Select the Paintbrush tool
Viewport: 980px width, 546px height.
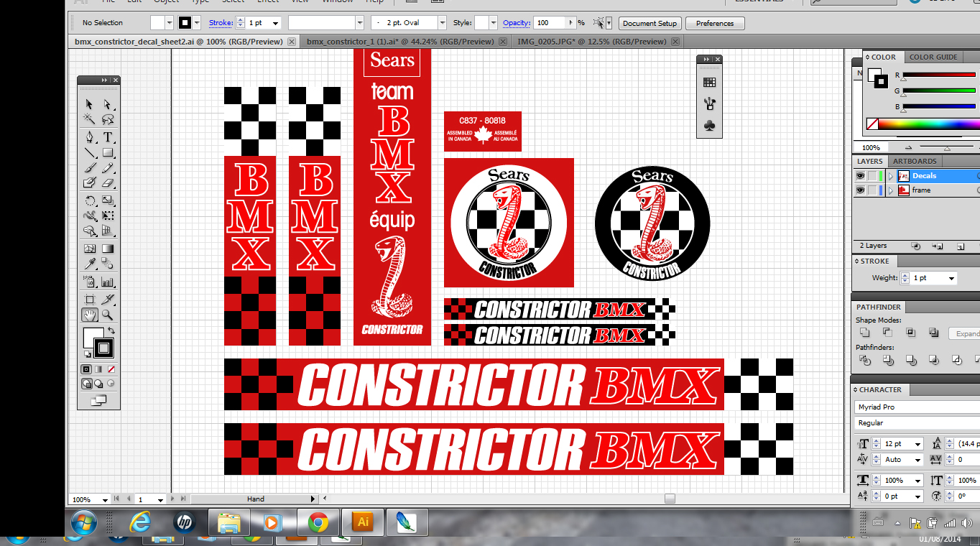[90, 168]
